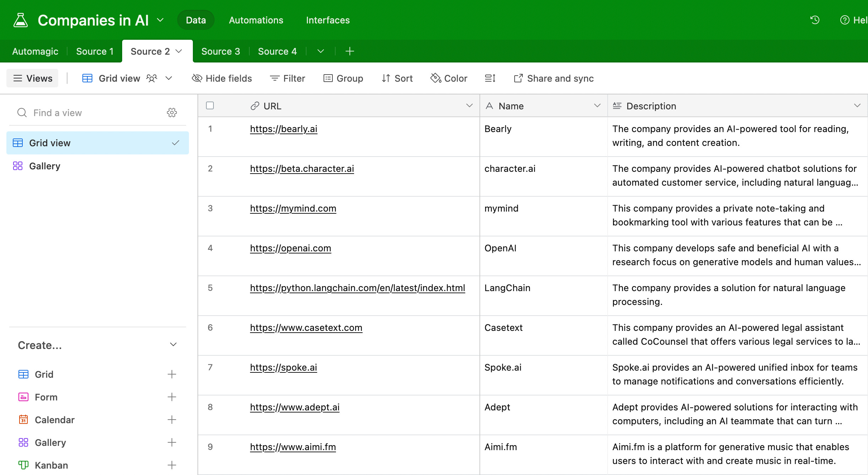868x475 pixels.
Task: Click the text type icon in the Name header
Action: tap(489, 106)
